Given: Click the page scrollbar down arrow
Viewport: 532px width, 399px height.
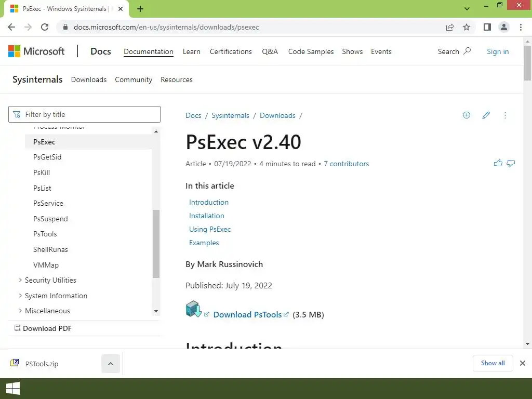Looking at the screenshot, I should point(527,344).
